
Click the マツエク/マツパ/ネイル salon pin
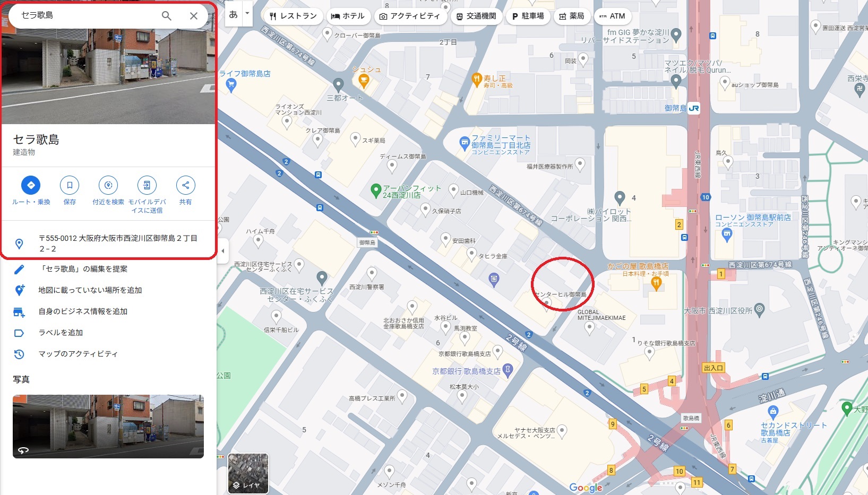pyautogui.click(x=676, y=81)
